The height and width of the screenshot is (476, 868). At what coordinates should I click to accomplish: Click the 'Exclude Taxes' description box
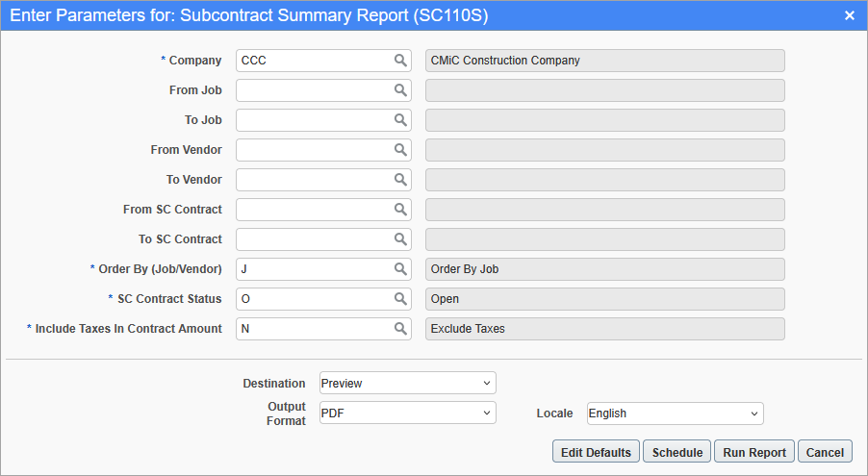point(605,329)
